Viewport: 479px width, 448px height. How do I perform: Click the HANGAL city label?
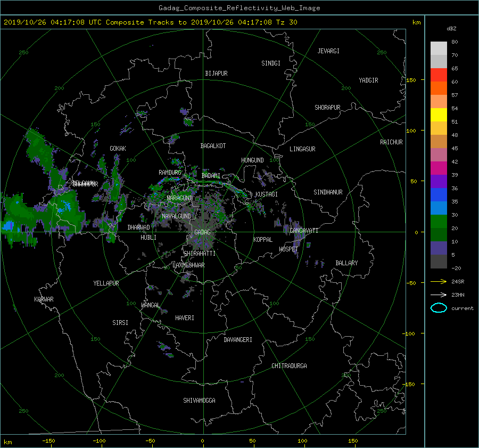point(150,305)
